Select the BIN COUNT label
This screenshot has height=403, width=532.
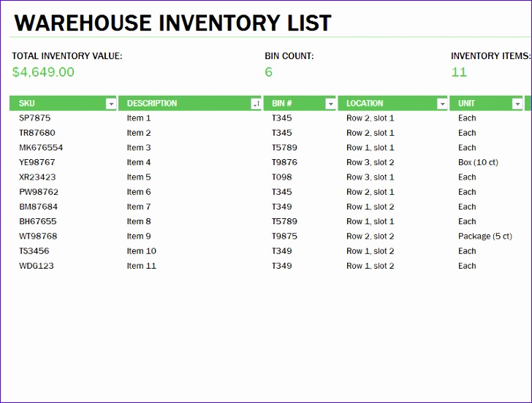[x=289, y=56]
